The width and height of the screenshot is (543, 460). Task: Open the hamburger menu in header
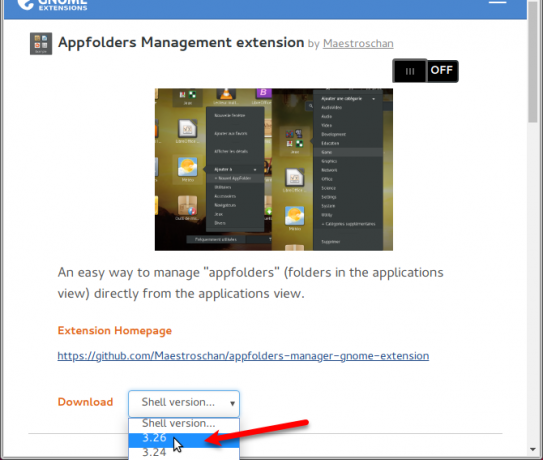coord(497,2)
